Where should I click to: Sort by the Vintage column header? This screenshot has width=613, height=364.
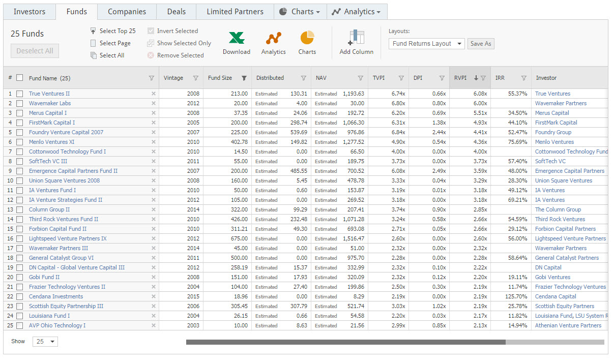click(x=173, y=78)
